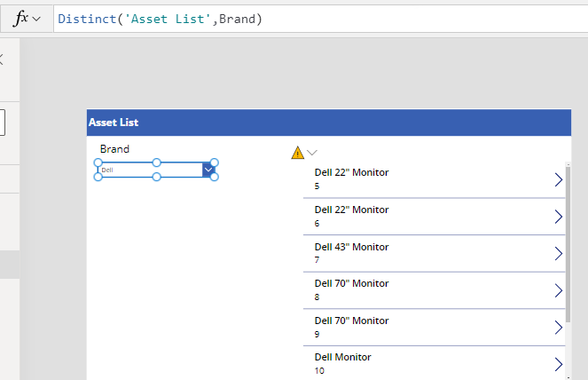Image resolution: width=588 pixels, height=380 pixels.
Task: Select item number 5 subtitle
Action: point(317,186)
